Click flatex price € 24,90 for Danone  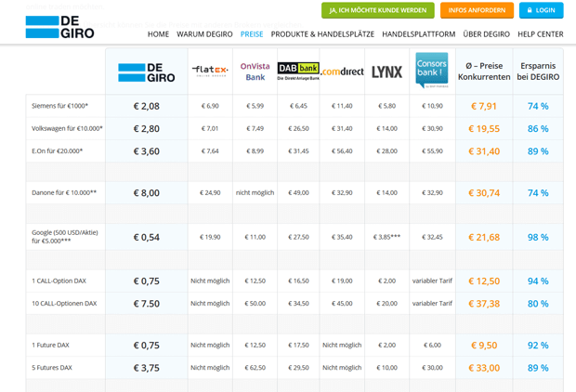[210, 193]
